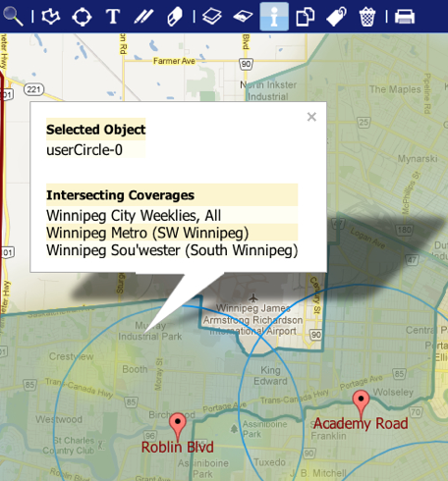Screen dimensions: 448x481
Task: Click the price tag icon
Action: click(336, 17)
